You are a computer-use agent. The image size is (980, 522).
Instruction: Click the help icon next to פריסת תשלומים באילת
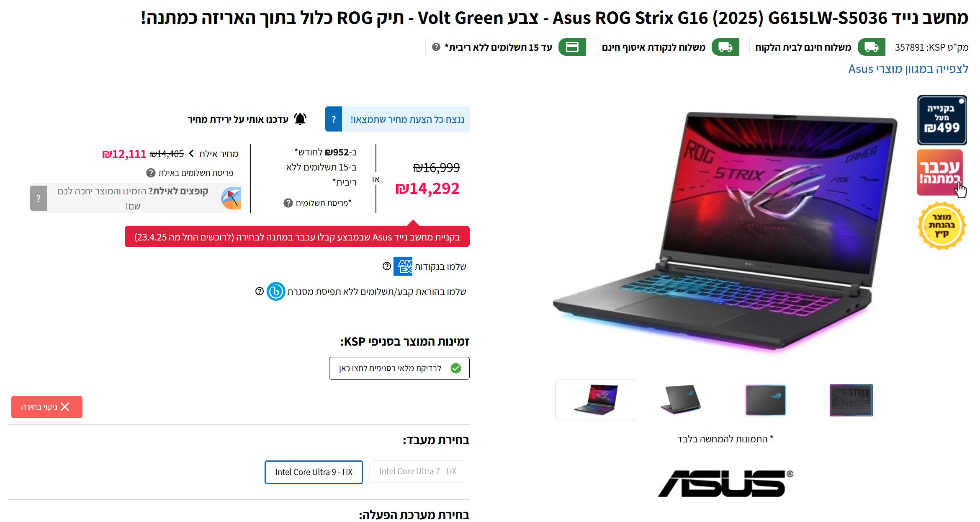[x=151, y=173]
